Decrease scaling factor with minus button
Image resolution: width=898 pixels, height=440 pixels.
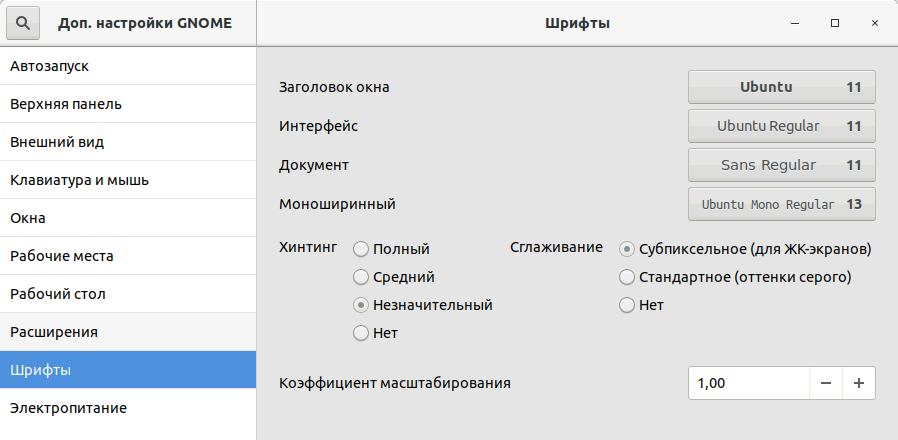click(x=826, y=383)
